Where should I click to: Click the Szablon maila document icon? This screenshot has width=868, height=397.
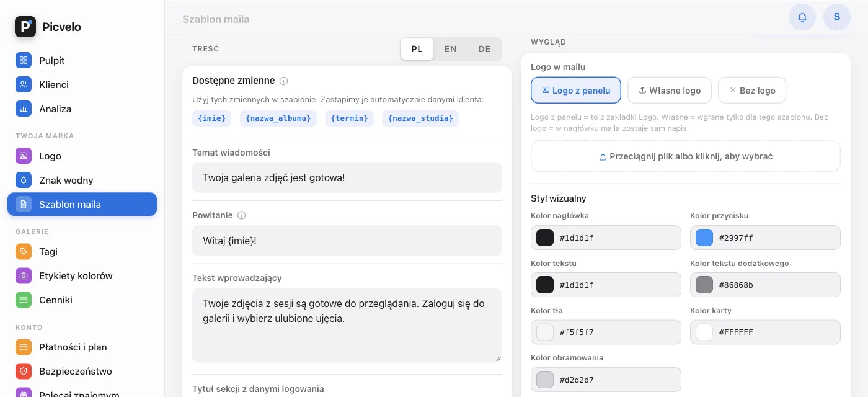click(24, 205)
